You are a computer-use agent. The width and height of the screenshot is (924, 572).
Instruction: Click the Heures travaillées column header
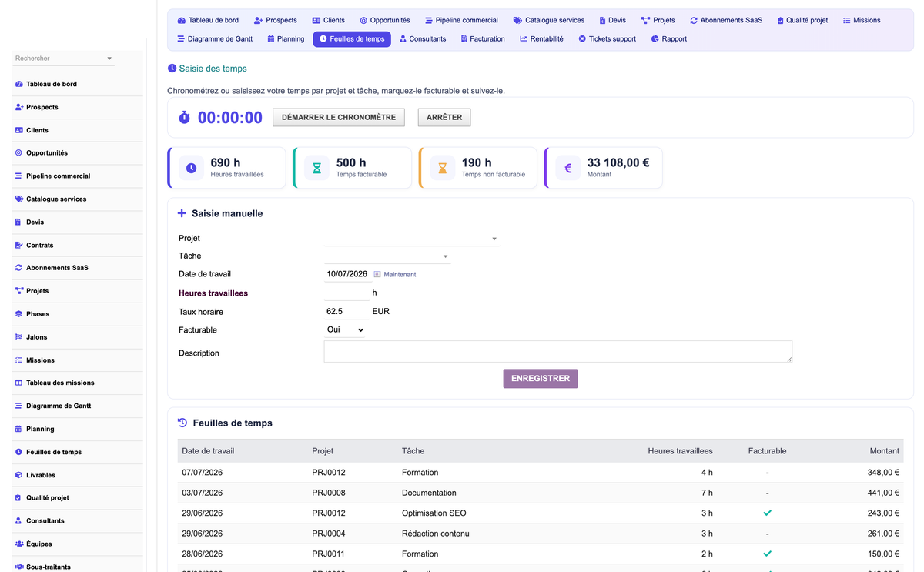point(681,451)
